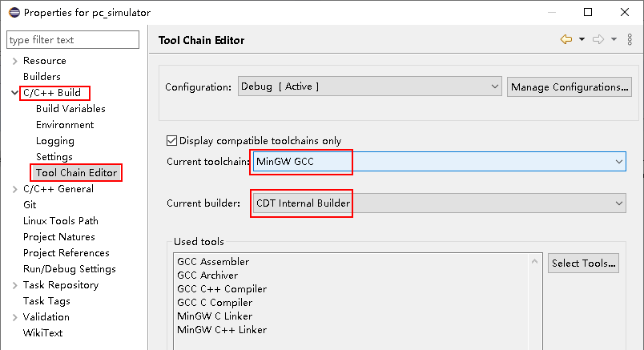Open the Configuration dropdown
This screenshot has height=350, width=644.
coord(369,86)
